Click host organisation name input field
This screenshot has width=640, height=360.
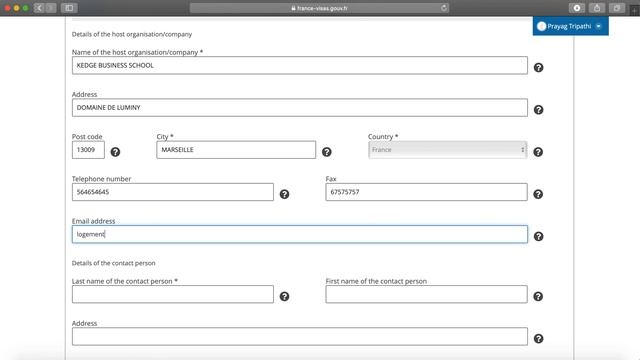point(300,65)
